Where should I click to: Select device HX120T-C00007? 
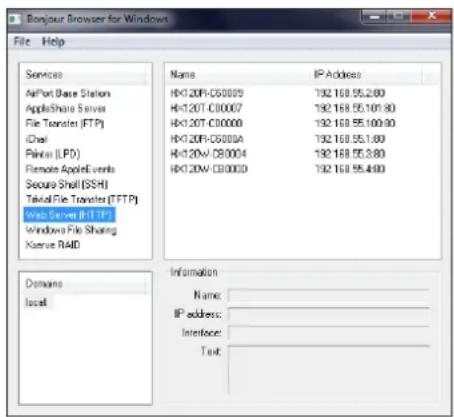click(x=206, y=108)
